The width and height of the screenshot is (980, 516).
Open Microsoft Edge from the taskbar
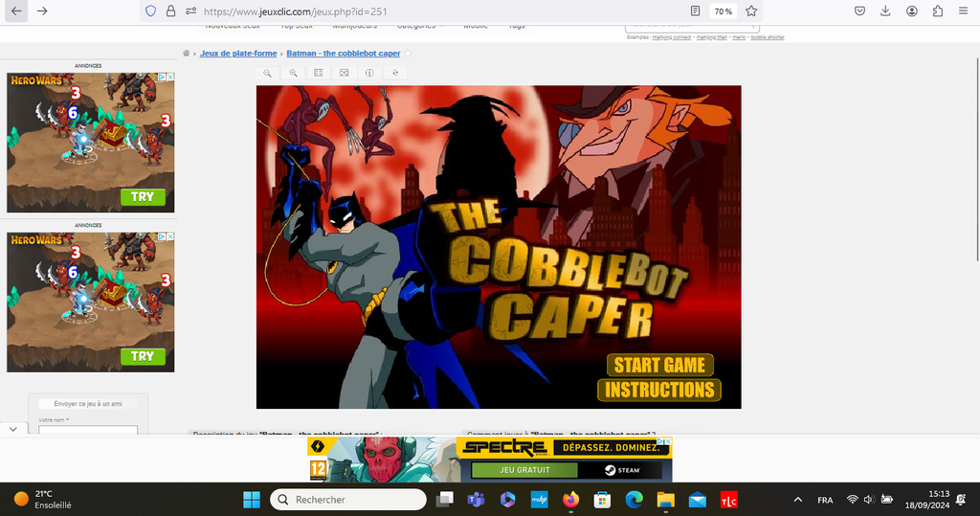634,500
